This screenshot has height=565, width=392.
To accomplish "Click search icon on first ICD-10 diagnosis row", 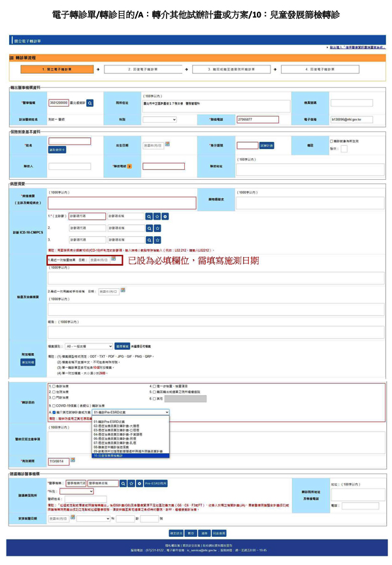I will coord(149,216).
